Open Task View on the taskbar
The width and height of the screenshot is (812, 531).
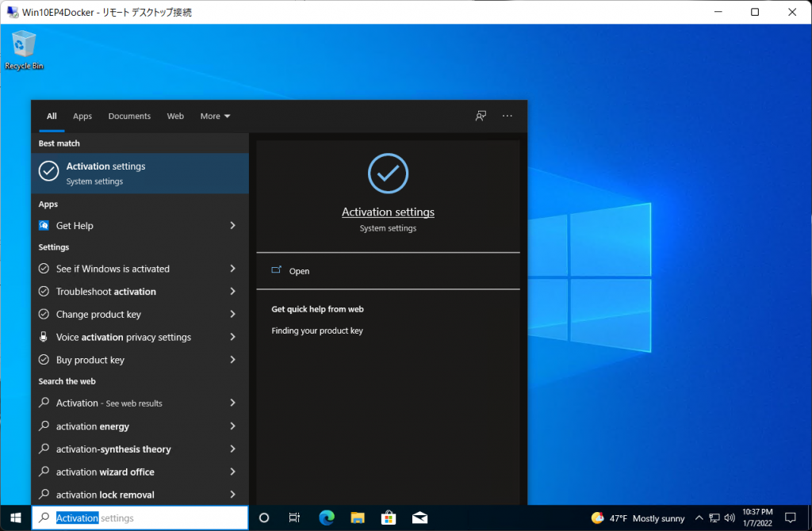tap(294, 518)
